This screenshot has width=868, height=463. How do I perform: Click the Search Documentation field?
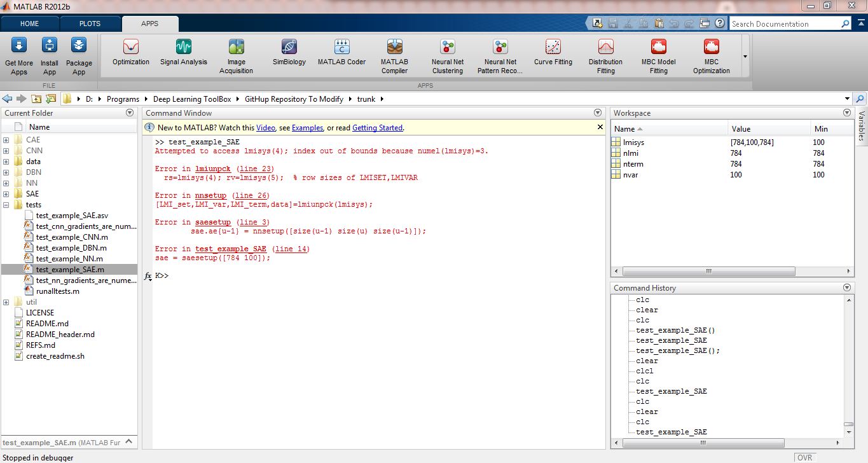coord(784,24)
